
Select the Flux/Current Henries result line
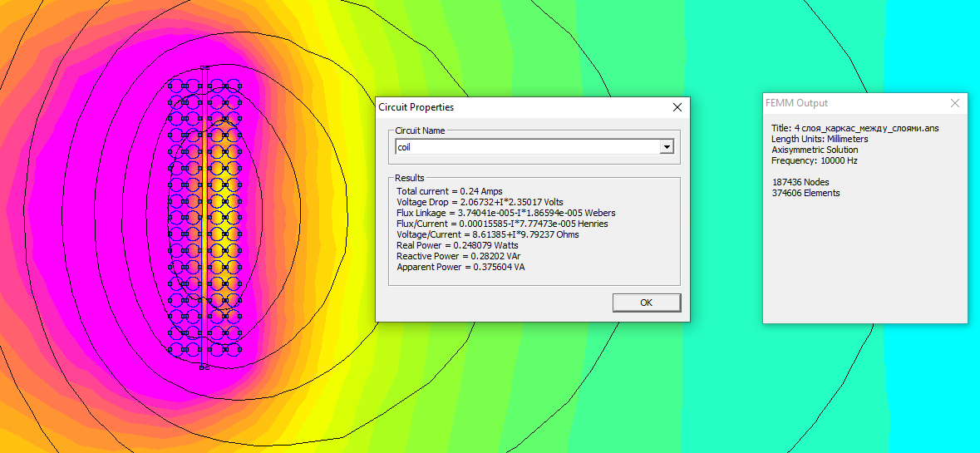pyautogui.click(x=503, y=223)
